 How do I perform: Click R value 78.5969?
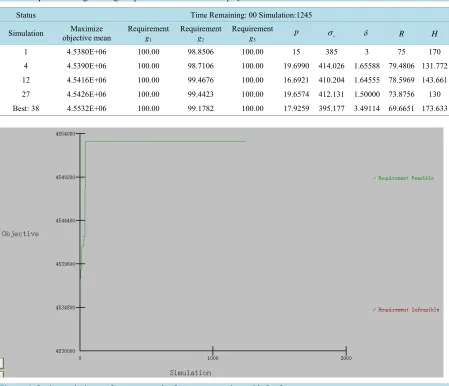[401, 80]
